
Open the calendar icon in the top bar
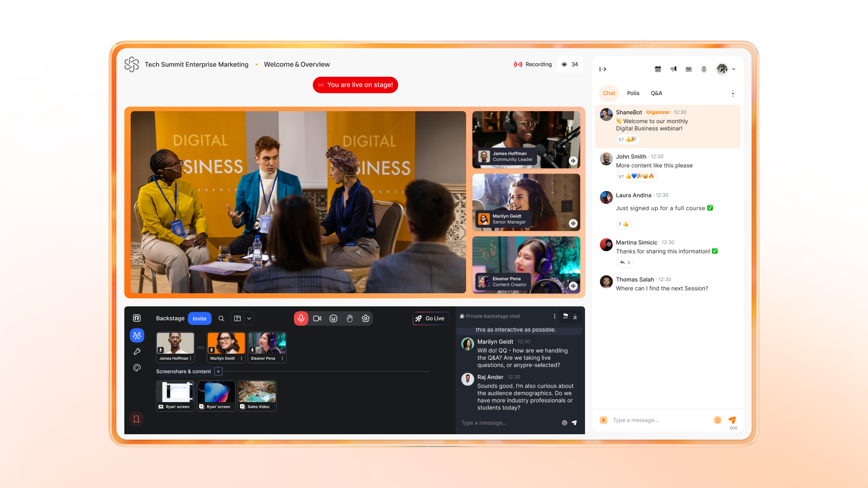pyautogui.click(x=658, y=69)
